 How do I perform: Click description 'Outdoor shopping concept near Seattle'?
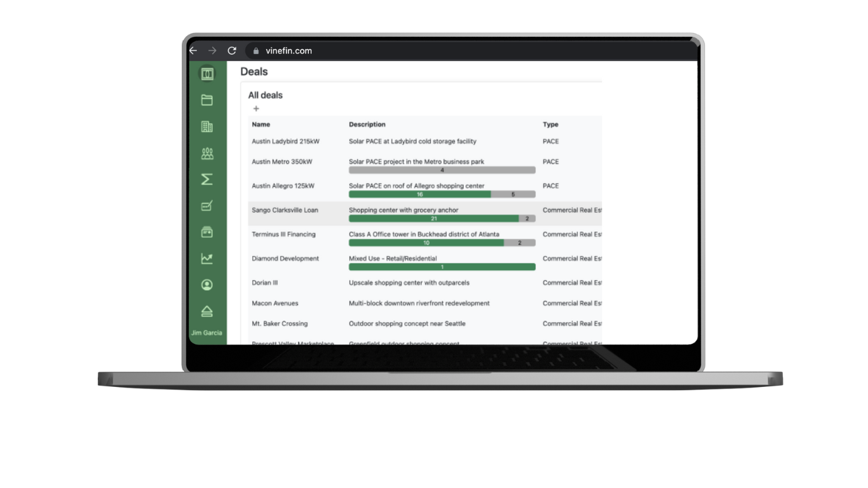coord(407,323)
